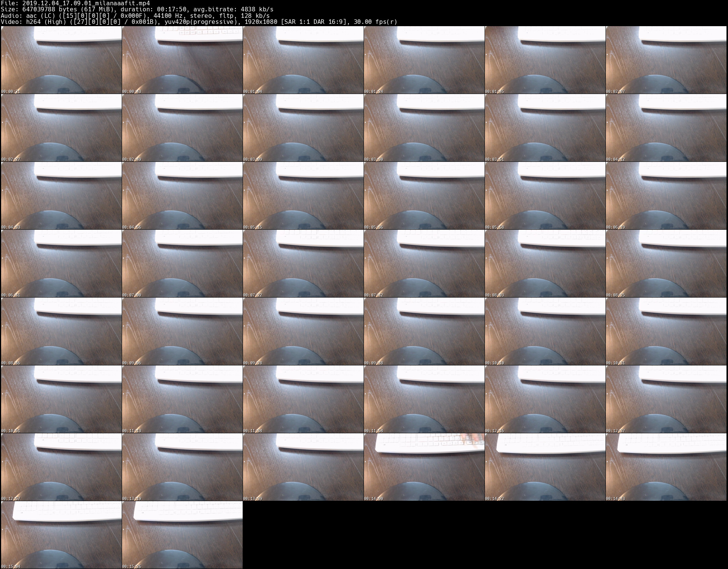Image resolution: width=728 pixels, height=569 pixels.
Task: Select the 00:14:00 frame showing keyboard keys
Action: click(x=424, y=467)
